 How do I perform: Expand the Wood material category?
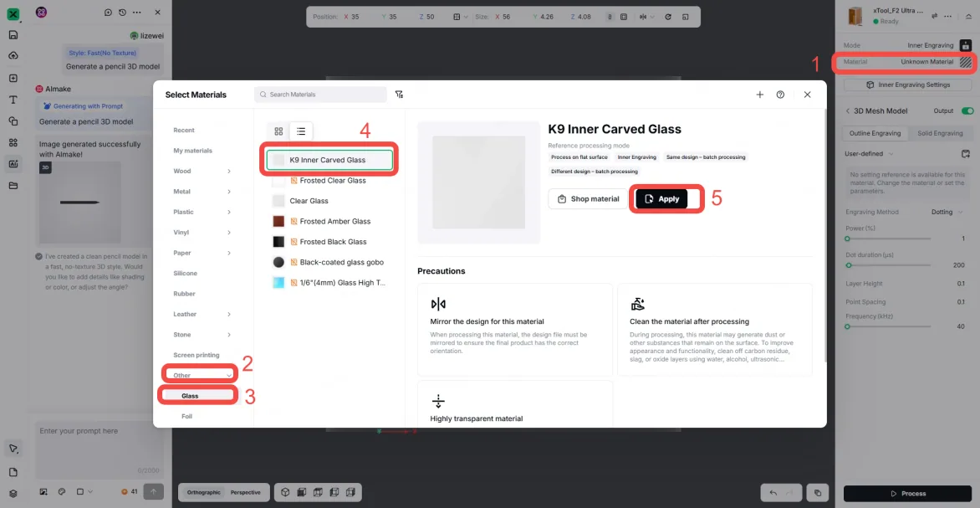(x=202, y=172)
